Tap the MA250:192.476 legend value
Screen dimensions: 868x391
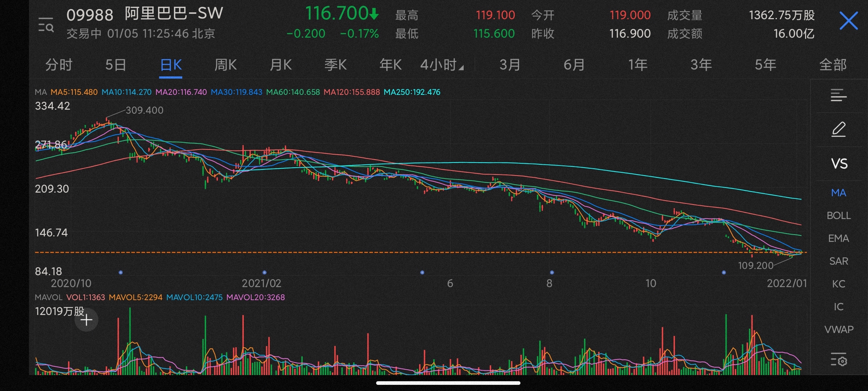coord(412,92)
